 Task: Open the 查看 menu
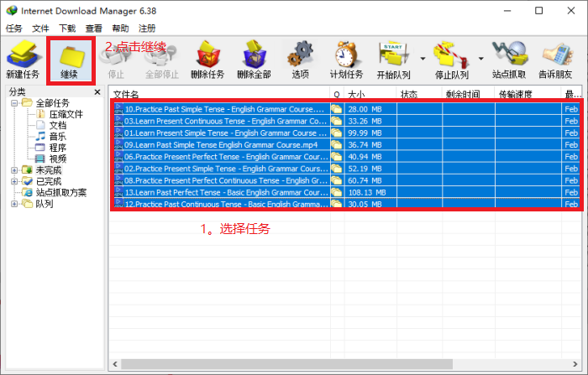[94, 28]
